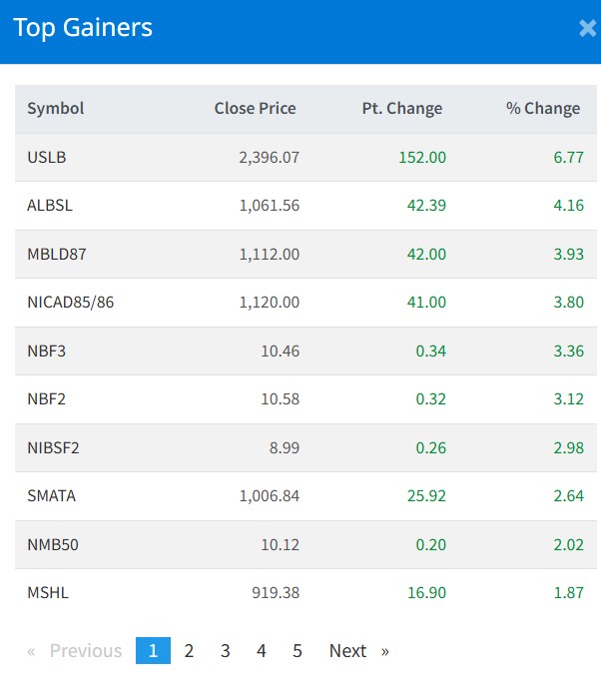Go to page 5
601x700 pixels.
298,651
